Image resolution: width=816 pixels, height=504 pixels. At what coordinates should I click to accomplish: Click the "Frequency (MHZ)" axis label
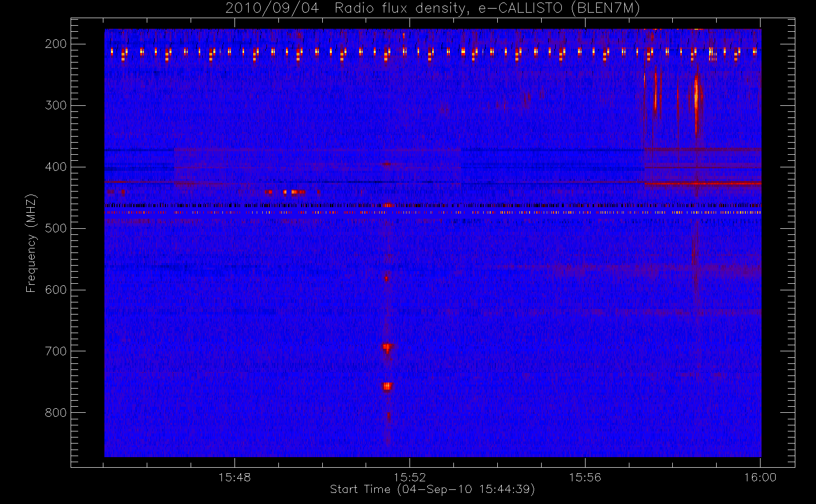coord(31,243)
